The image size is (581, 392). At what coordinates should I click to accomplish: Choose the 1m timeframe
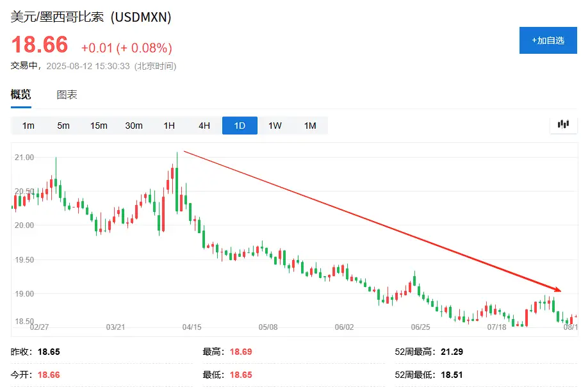point(28,126)
